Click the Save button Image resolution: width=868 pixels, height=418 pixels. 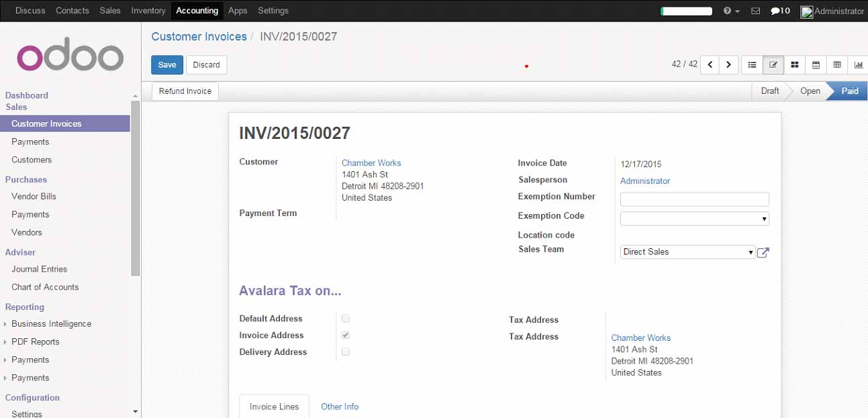pos(167,65)
